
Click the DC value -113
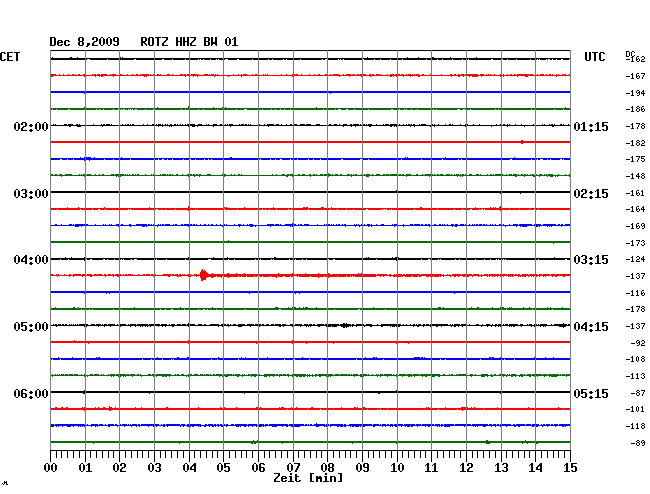635,377
